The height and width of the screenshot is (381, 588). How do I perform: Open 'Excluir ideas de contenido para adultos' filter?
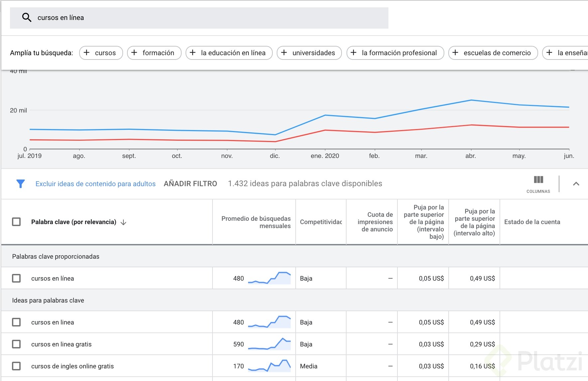click(x=95, y=184)
